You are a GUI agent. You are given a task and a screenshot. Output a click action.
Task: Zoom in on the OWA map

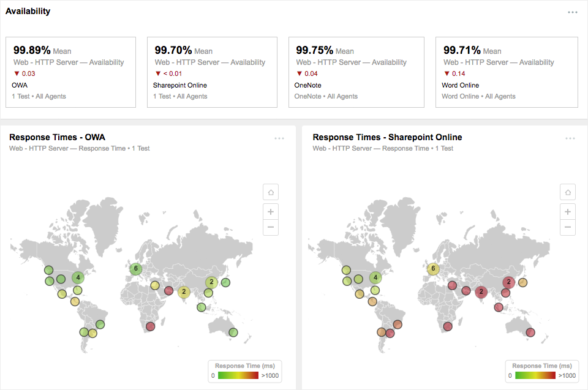coord(271,212)
